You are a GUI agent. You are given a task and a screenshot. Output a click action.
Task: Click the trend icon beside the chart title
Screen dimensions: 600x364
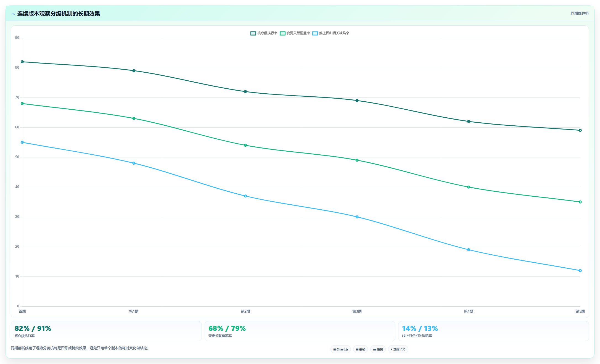[x=13, y=14]
